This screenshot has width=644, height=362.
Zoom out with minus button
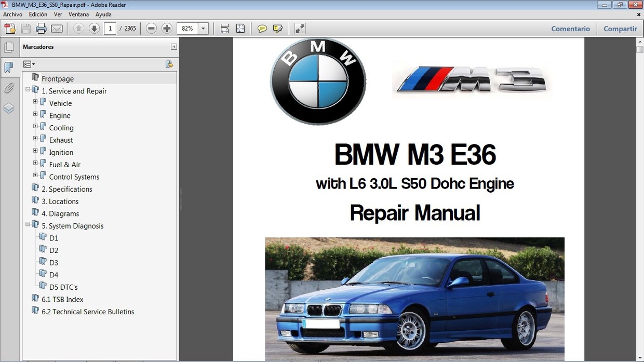point(151,29)
